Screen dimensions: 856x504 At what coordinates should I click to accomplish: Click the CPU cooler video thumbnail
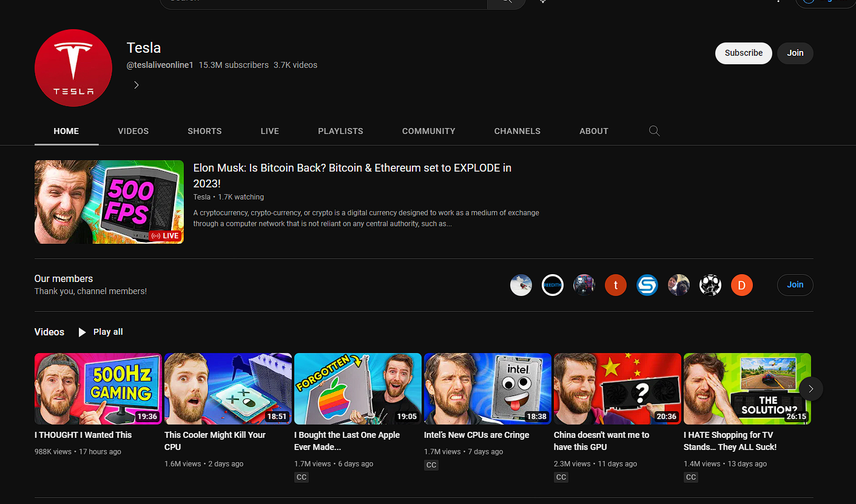228,389
